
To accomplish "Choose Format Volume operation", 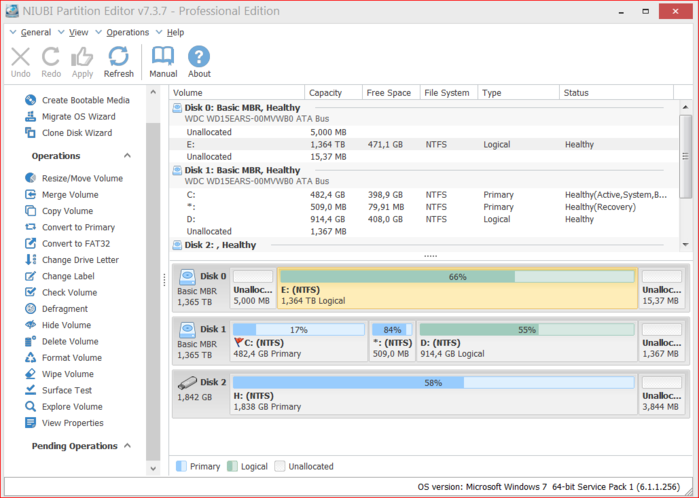I will [63, 358].
